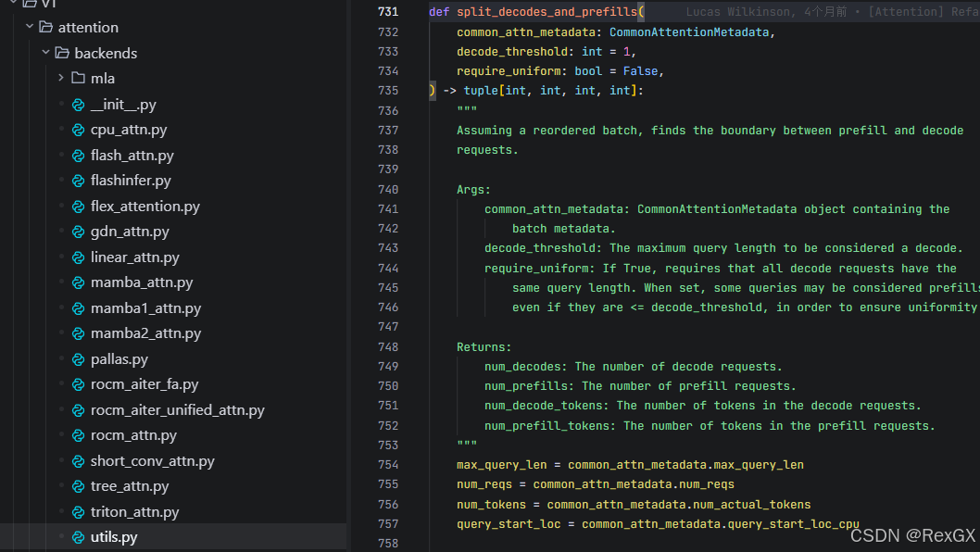This screenshot has height=552, width=980.
Task: Open short_conv_attn.py in the file tree
Action: [153, 460]
